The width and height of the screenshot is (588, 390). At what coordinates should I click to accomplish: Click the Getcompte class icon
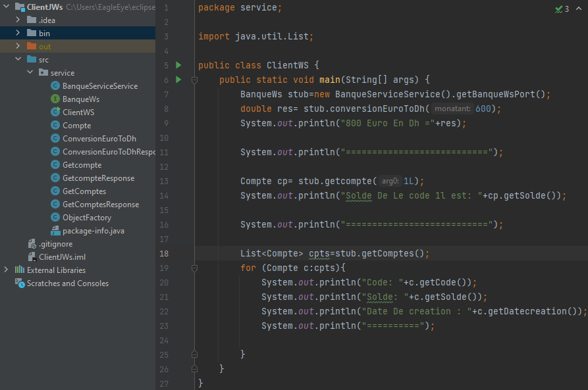point(55,164)
